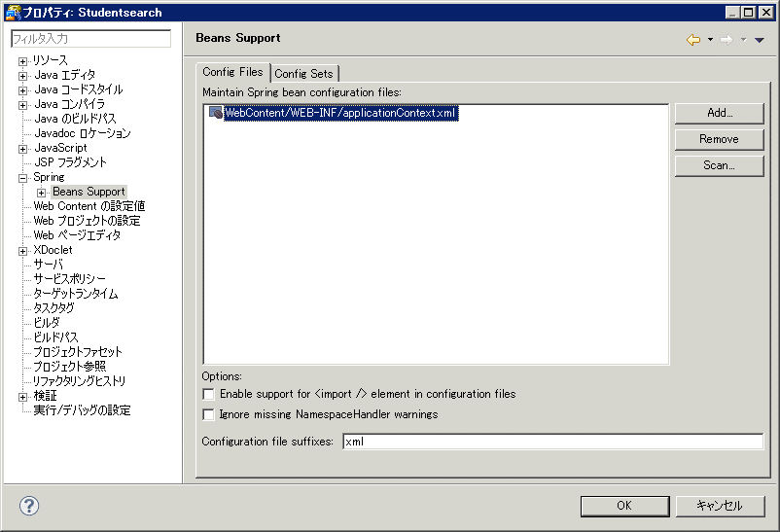Click the back navigation arrow icon

click(x=692, y=40)
